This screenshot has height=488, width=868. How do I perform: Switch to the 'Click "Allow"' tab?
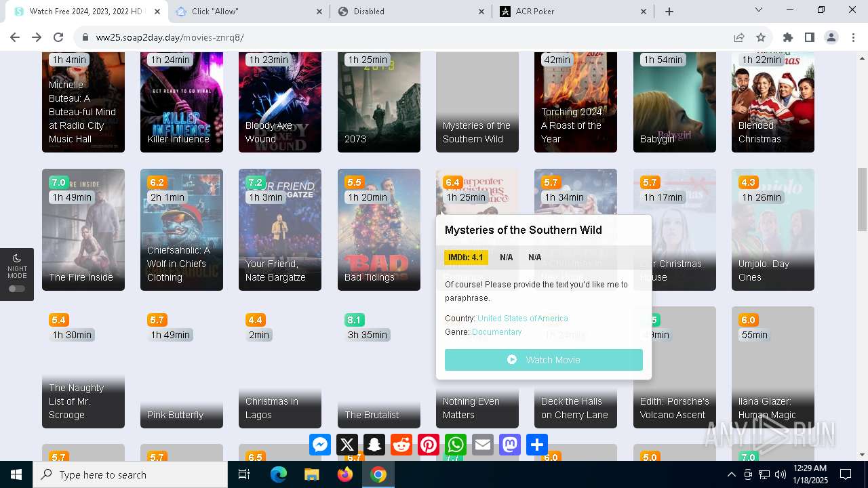248,12
